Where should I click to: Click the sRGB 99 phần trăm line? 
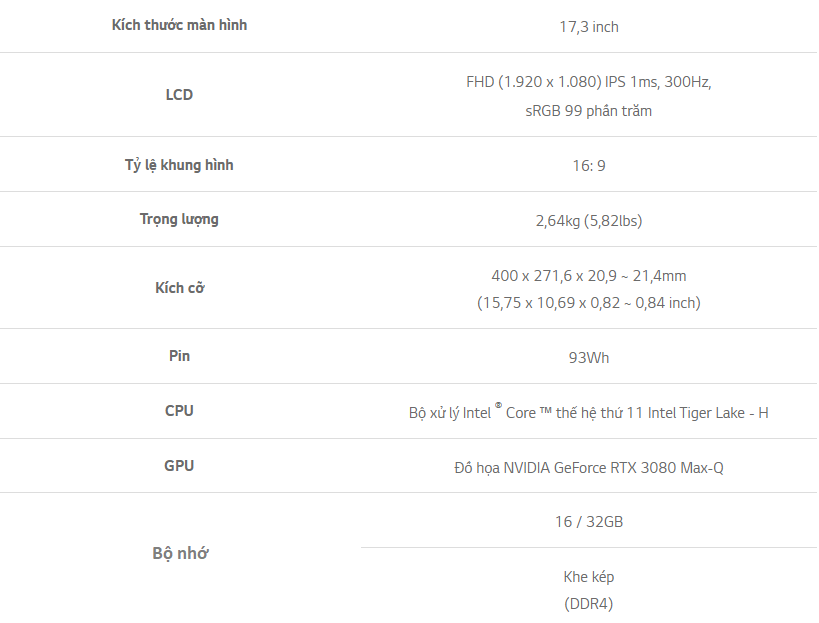pos(589,111)
